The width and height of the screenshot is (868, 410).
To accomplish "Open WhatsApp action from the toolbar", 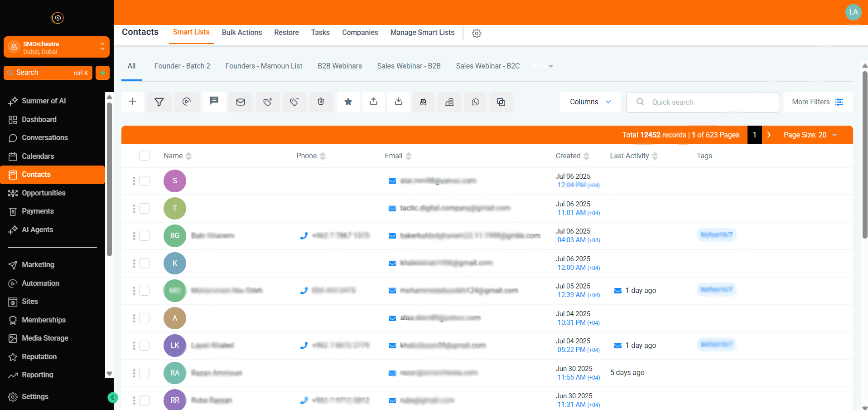I will click(x=475, y=102).
